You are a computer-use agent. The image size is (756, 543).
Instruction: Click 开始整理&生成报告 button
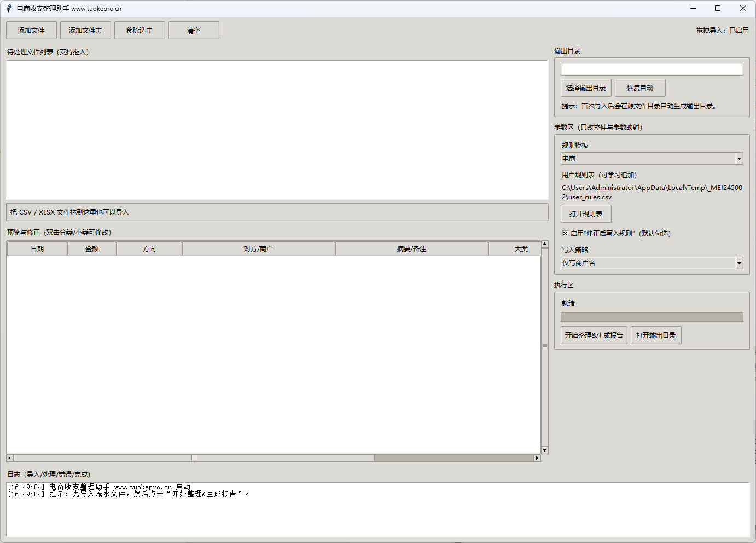pyautogui.click(x=594, y=336)
